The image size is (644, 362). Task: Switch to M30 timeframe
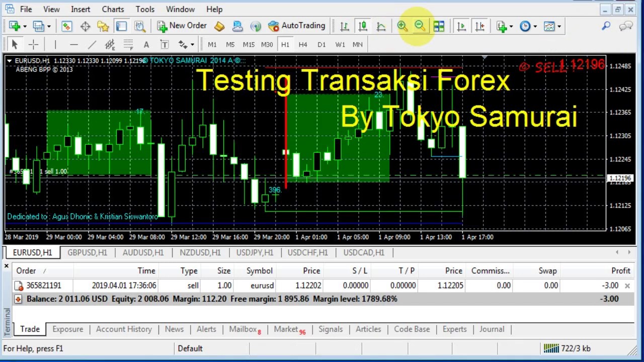[x=267, y=44]
